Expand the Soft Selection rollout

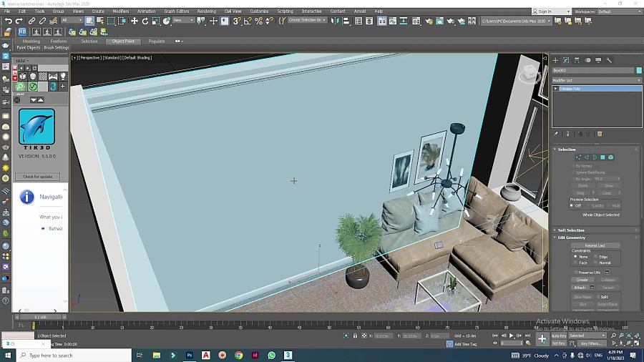571,230
